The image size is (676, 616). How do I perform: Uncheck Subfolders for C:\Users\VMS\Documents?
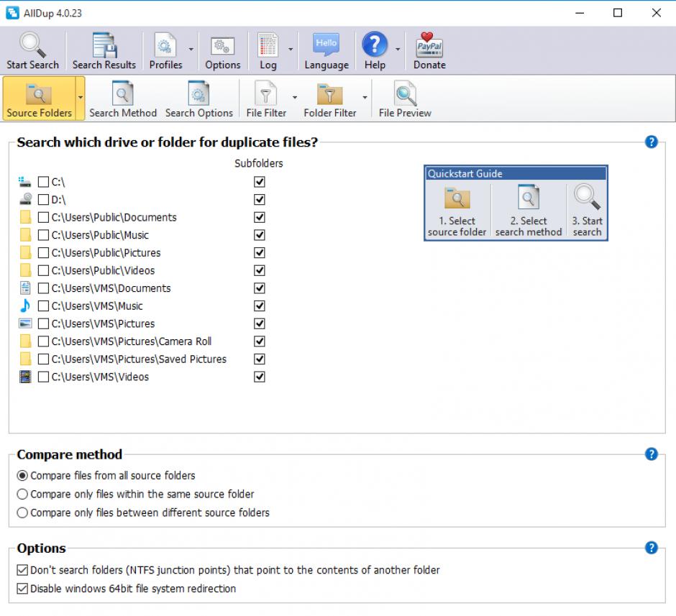tap(259, 288)
